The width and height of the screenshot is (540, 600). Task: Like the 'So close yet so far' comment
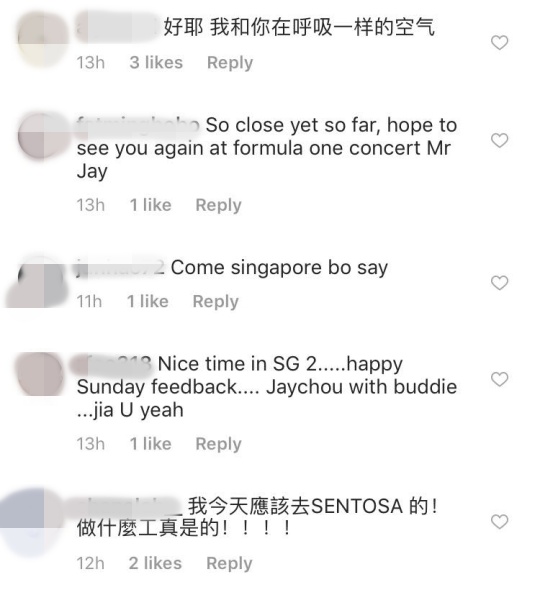pos(499,140)
